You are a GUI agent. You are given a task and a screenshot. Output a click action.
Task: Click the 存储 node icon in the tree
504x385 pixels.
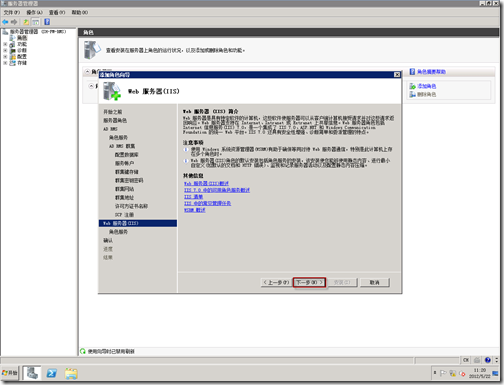point(13,63)
